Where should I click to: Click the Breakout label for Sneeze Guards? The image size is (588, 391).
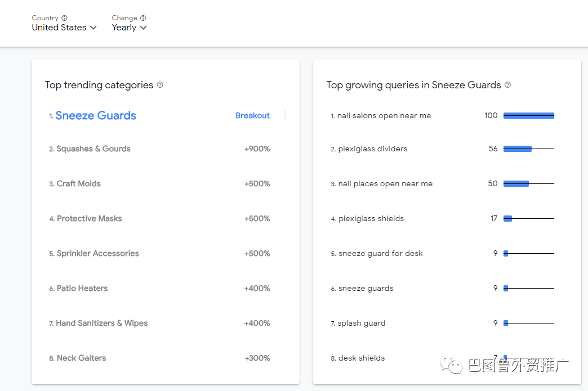coord(252,115)
